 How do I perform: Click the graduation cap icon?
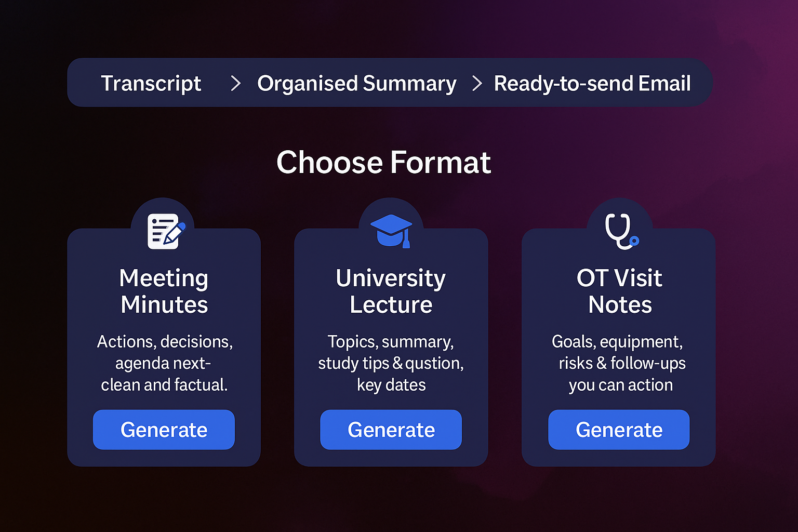coord(391,231)
